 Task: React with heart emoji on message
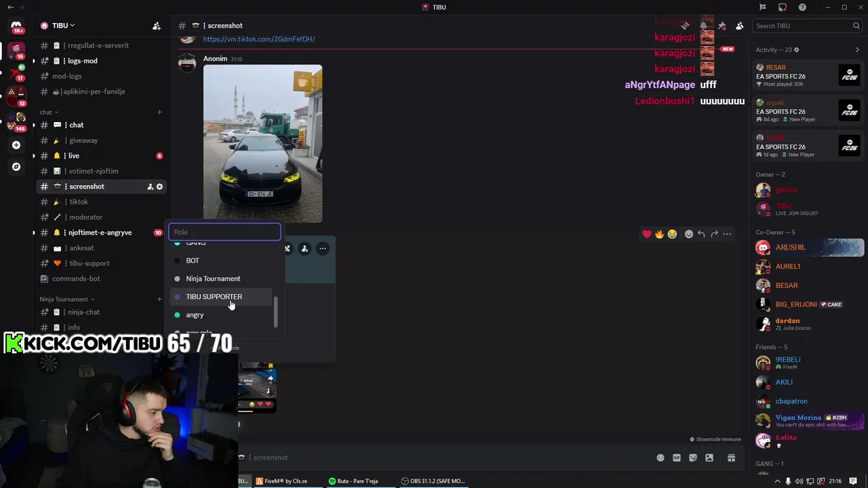pyautogui.click(x=647, y=234)
